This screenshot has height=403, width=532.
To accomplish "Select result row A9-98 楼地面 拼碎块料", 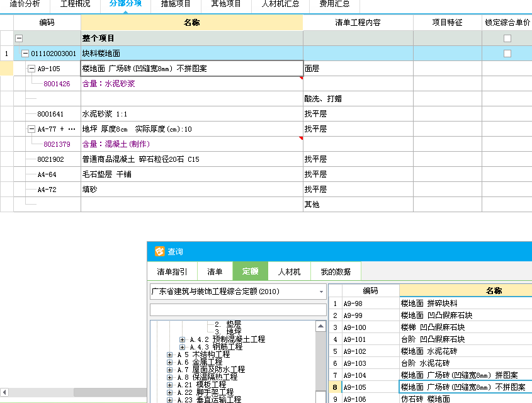I will click(430, 304).
